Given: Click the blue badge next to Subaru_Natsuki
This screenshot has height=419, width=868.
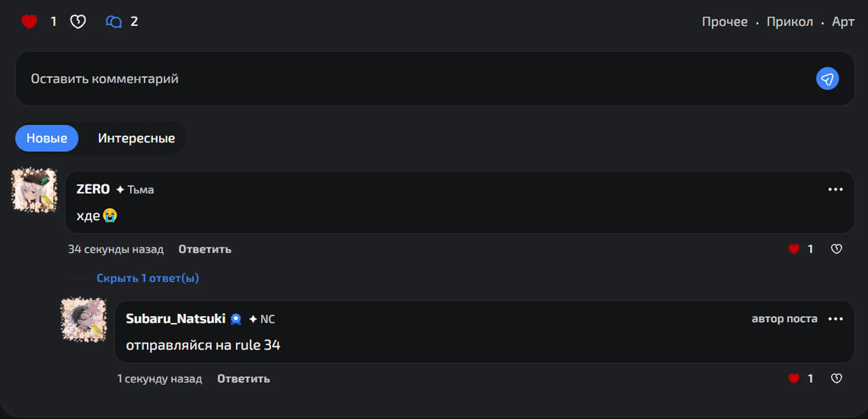Looking at the screenshot, I should tap(236, 319).
